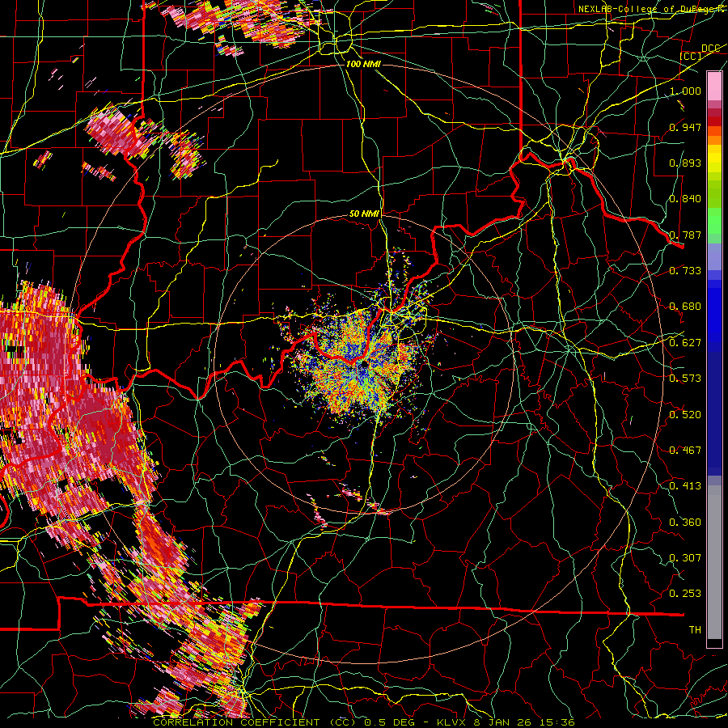The image size is (728, 728).
Task: Click the KLVX station ID in the caption
Action: (x=452, y=722)
